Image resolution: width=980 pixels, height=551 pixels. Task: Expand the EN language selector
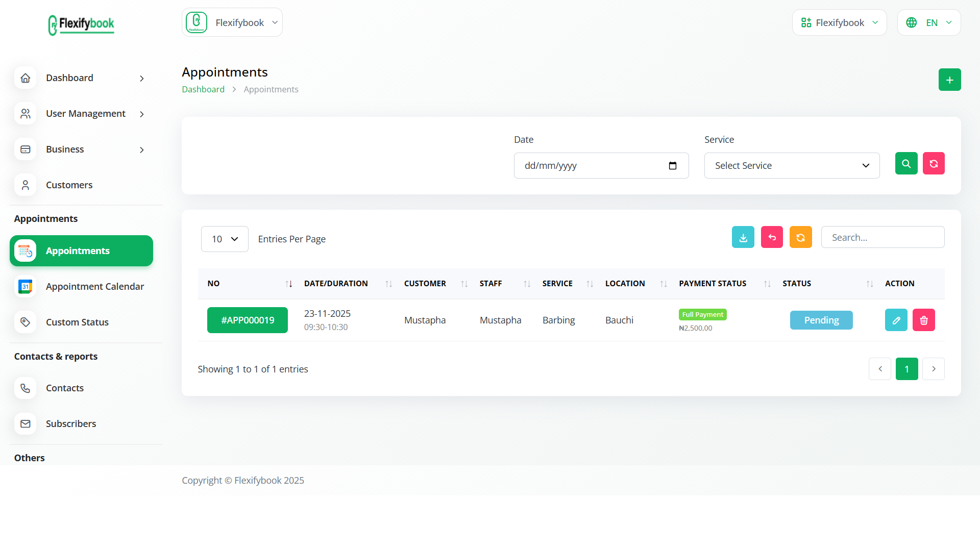[929, 22]
